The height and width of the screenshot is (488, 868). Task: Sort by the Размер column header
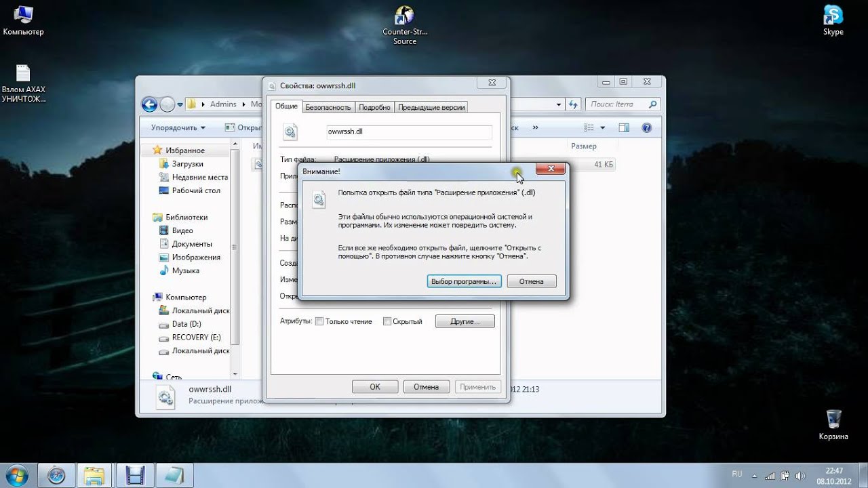(x=584, y=146)
